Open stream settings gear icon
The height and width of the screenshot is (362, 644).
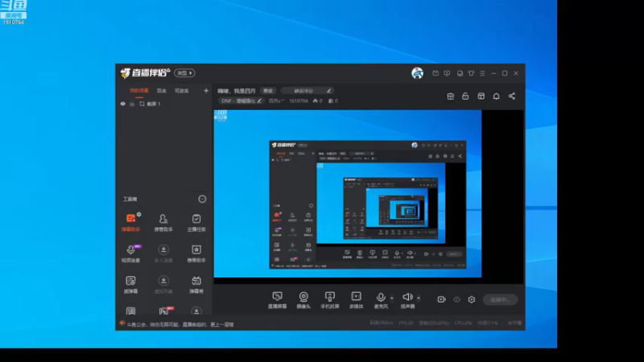coord(472,299)
